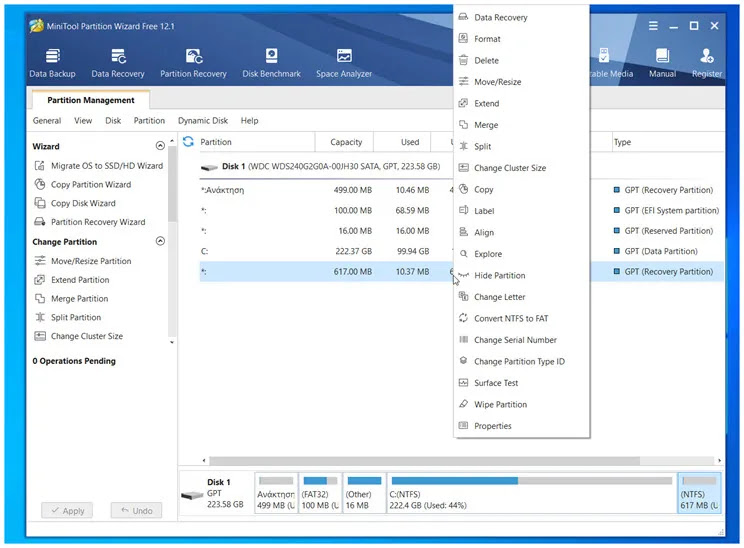The image size is (744, 548).
Task: Open the Manual toolbar icon
Action: 662,63
